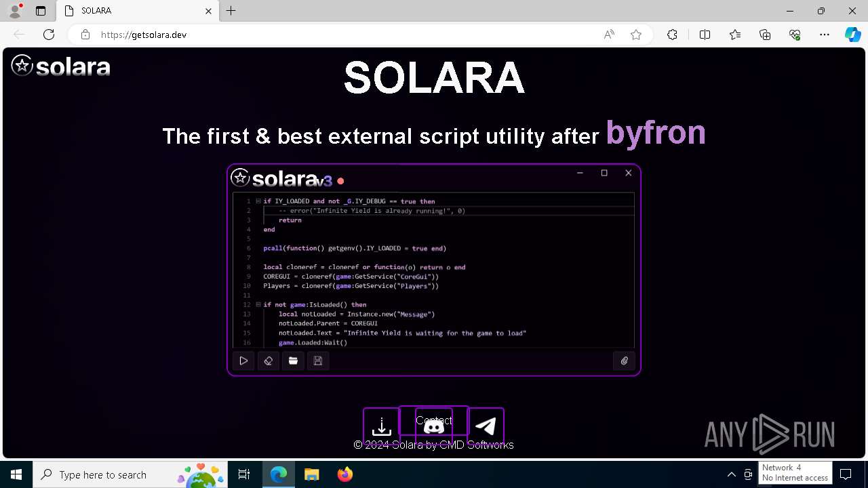The height and width of the screenshot is (488, 868).
Task: Refresh the page
Action: tap(49, 35)
